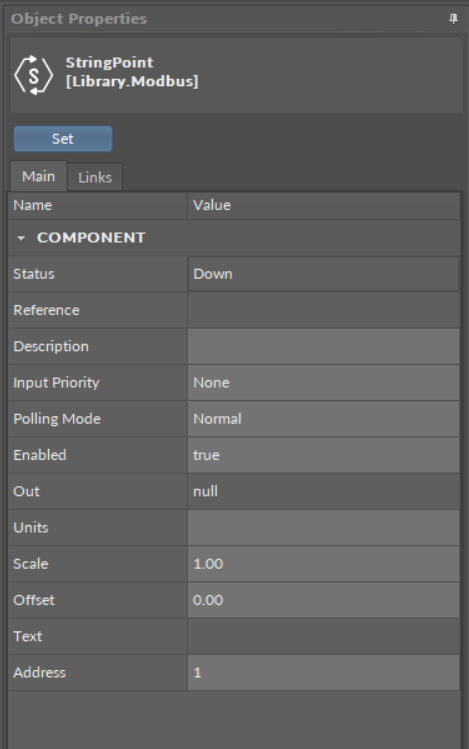
Task: Click the Reference value cell
Action: point(323,310)
